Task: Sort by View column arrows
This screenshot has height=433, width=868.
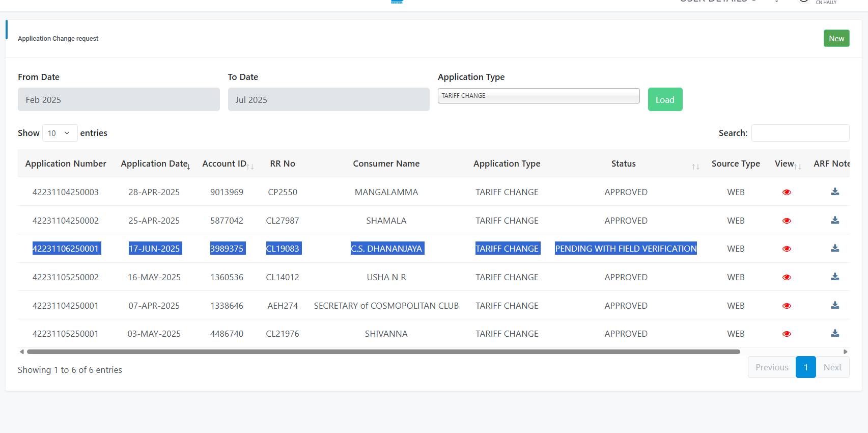Action: tap(798, 167)
